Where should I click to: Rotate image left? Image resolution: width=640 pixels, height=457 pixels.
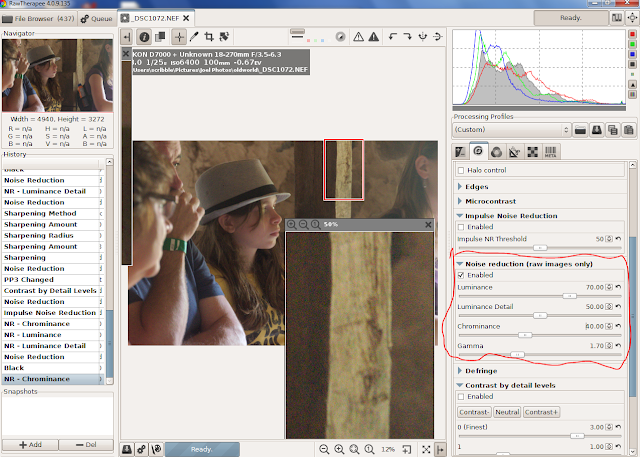[x=393, y=37]
